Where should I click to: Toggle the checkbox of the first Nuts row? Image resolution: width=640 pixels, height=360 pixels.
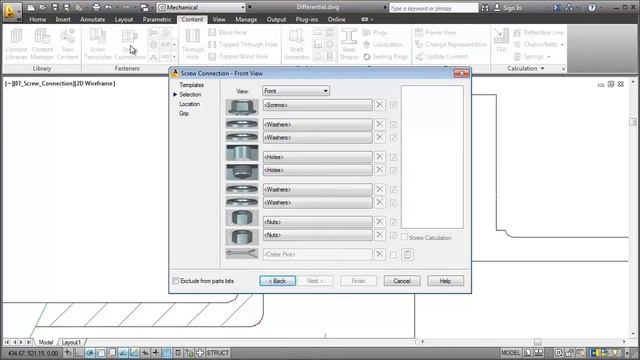point(393,222)
